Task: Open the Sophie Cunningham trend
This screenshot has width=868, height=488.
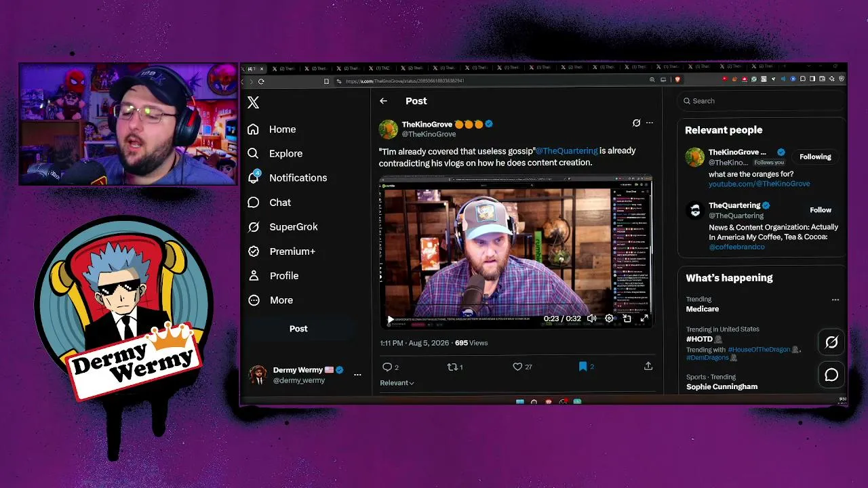Action: [722, 387]
